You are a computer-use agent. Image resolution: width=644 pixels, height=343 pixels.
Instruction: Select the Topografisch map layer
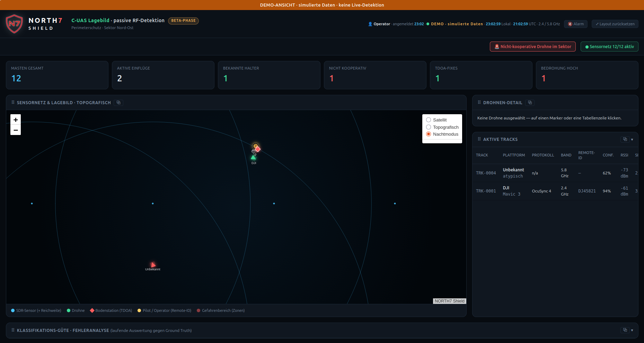[x=429, y=127]
